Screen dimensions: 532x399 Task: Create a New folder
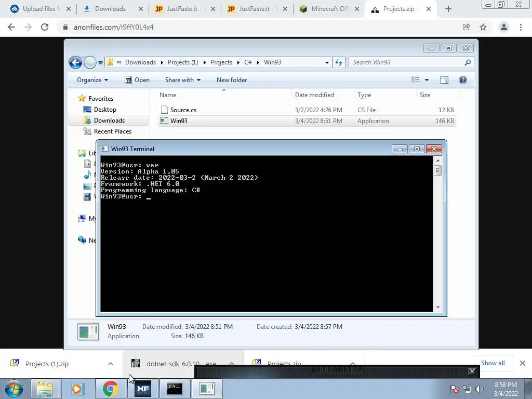[x=232, y=80]
